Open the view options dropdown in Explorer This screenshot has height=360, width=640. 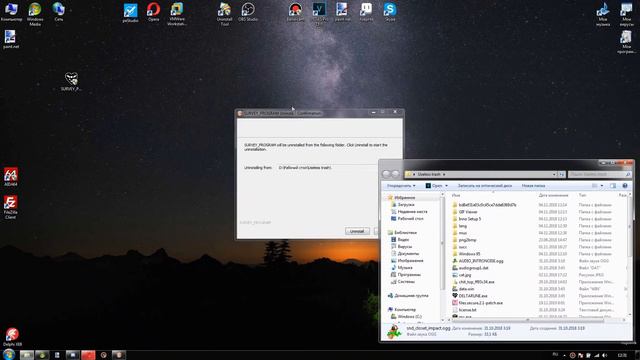(x=602, y=186)
